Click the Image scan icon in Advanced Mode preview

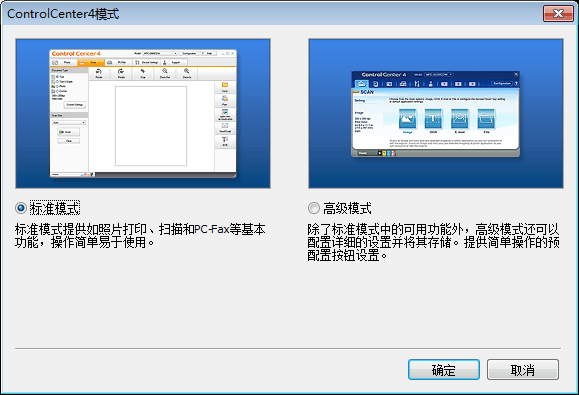[x=408, y=118]
